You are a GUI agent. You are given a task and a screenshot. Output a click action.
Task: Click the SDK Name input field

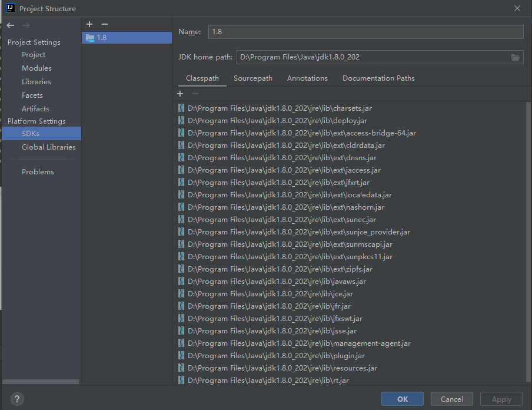tap(366, 32)
